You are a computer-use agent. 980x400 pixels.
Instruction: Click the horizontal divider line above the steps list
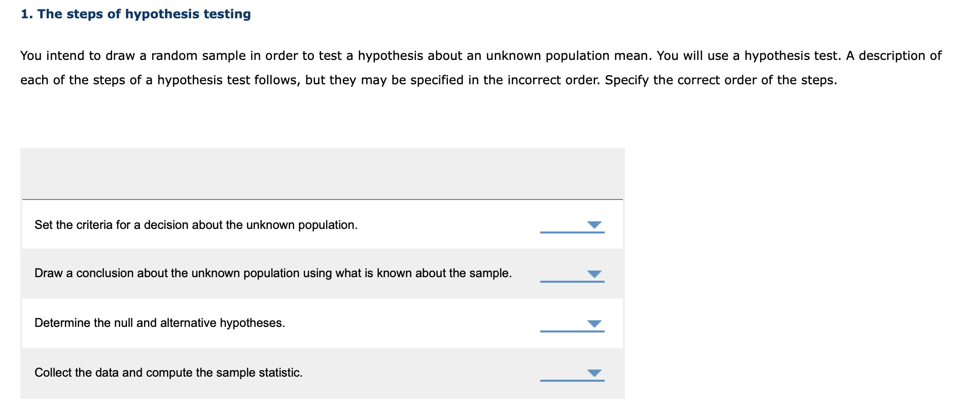pyautogui.click(x=322, y=199)
